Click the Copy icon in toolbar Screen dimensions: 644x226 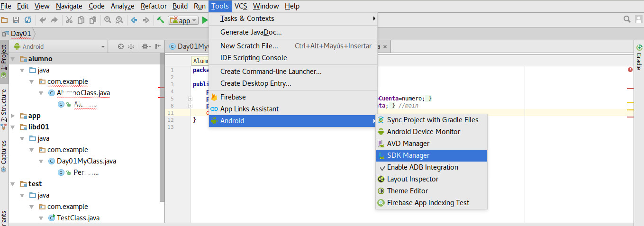click(81, 20)
